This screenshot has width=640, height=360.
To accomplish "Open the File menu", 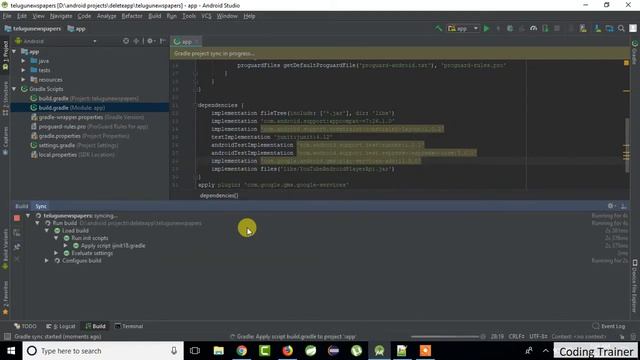I will pyautogui.click(x=7, y=16).
